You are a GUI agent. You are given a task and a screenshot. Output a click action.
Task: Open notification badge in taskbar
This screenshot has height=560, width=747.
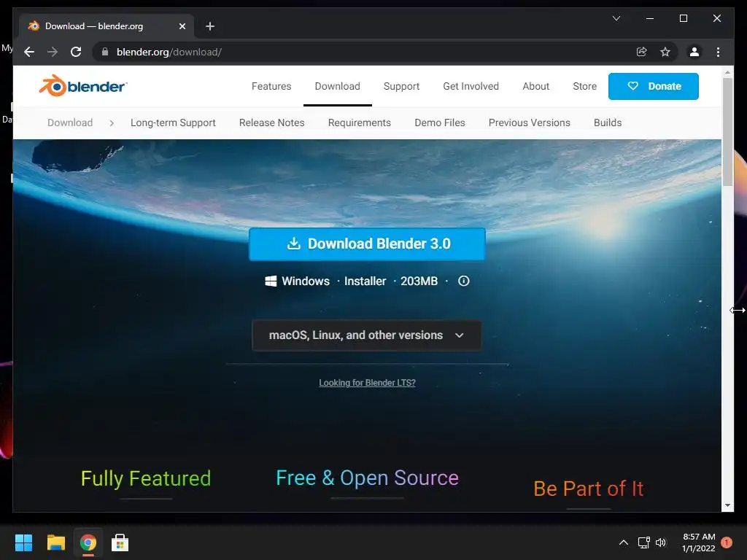pos(727,542)
